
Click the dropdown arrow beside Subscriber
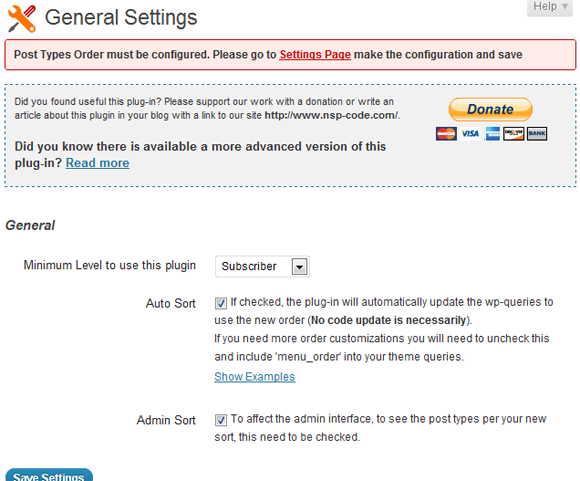[300, 266]
